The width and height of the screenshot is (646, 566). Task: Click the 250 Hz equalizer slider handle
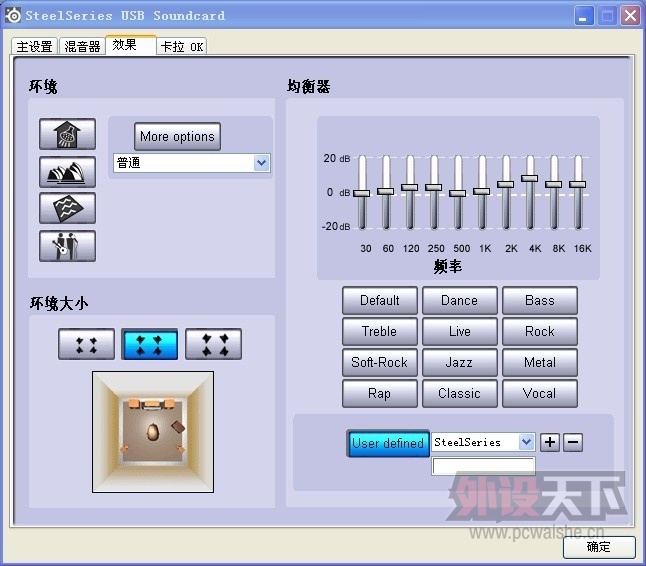[x=433, y=187]
